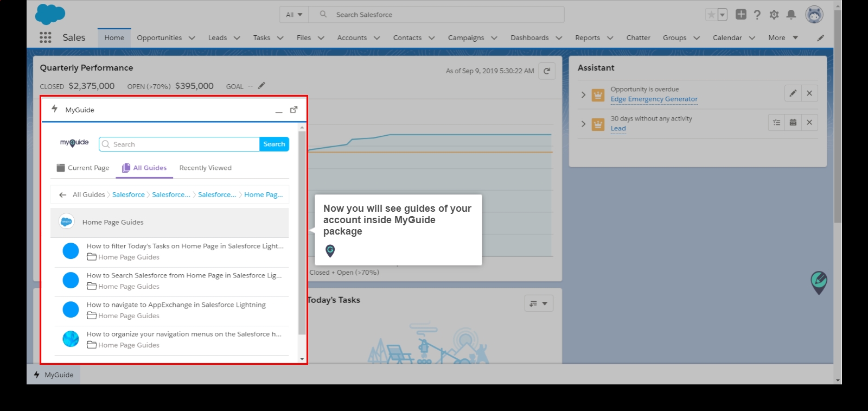868x411 pixels.
Task: Switch to the All Guides tab
Action: pos(144,168)
